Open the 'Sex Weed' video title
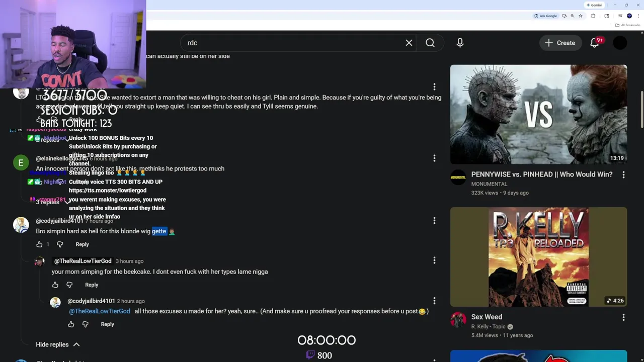644x362 pixels. click(487, 317)
